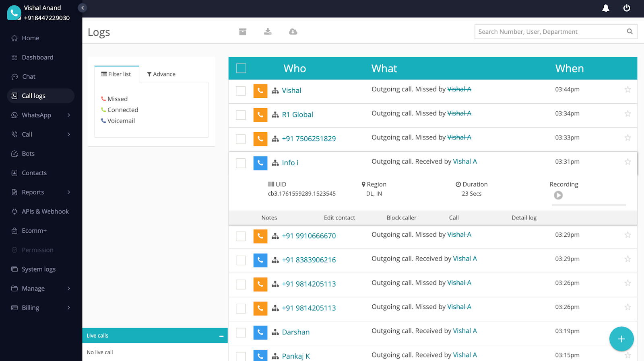Minimize the Live calls panel
The image size is (644, 361).
pos(221,336)
